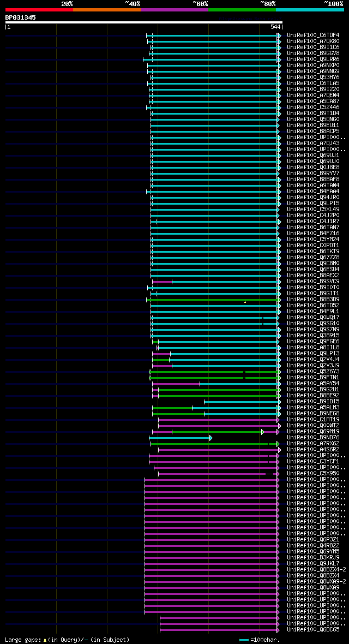Select hit UniRef100_Q69M19
Screen dimensions: 349x644
pyautogui.click(x=313, y=432)
